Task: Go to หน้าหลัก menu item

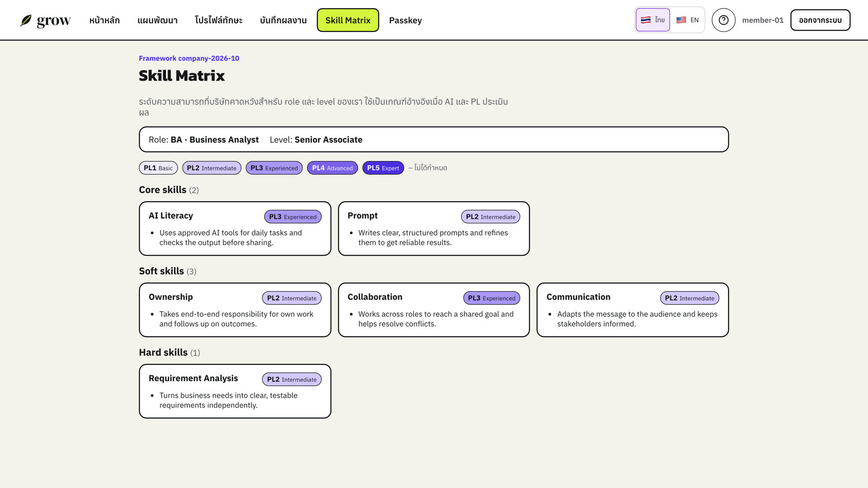Action: (105, 21)
